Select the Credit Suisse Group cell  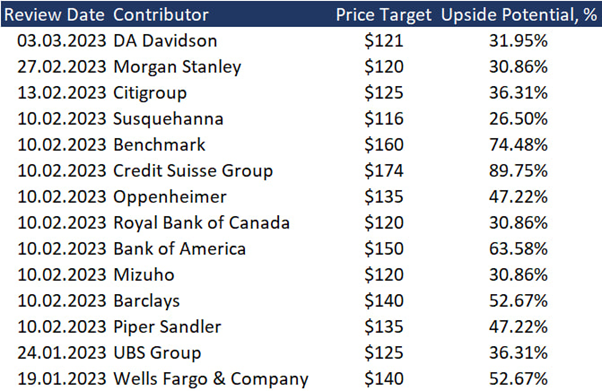tap(193, 171)
